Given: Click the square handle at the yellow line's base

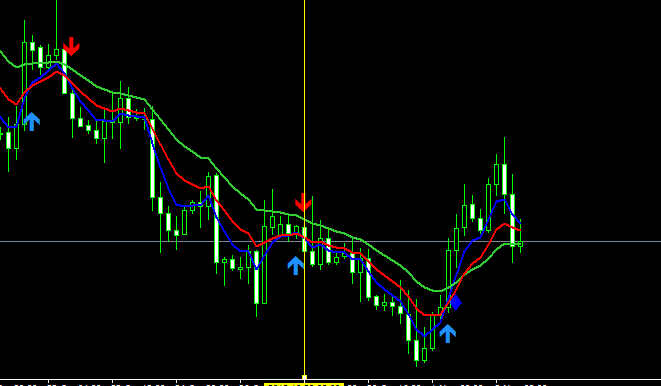Looking at the screenshot, I should [x=304, y=377].
